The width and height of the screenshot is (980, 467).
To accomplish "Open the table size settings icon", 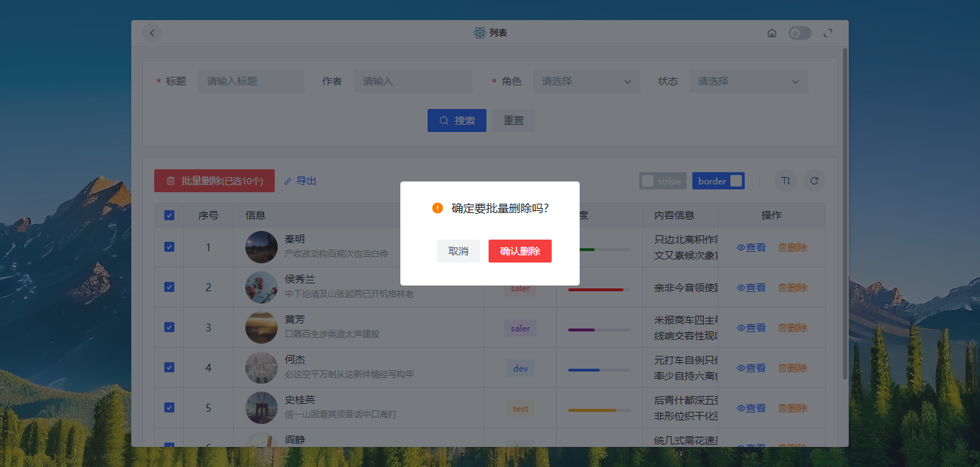I will (786, 181).
